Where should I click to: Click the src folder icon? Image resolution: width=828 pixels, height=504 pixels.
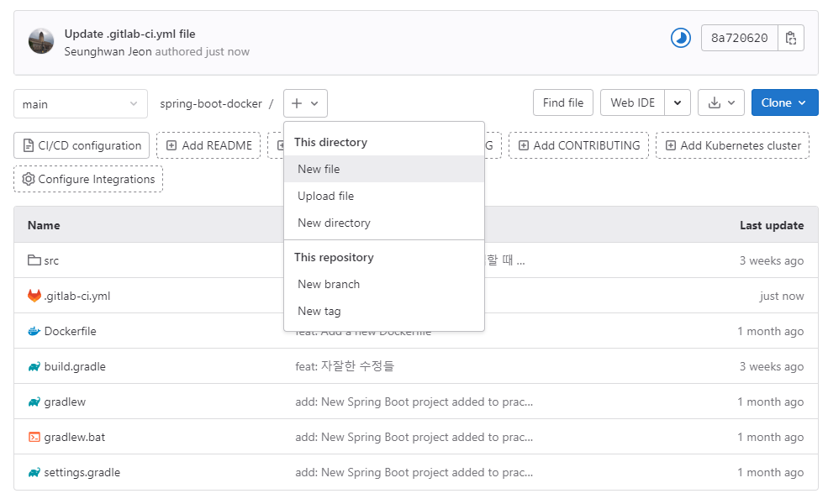34,260
